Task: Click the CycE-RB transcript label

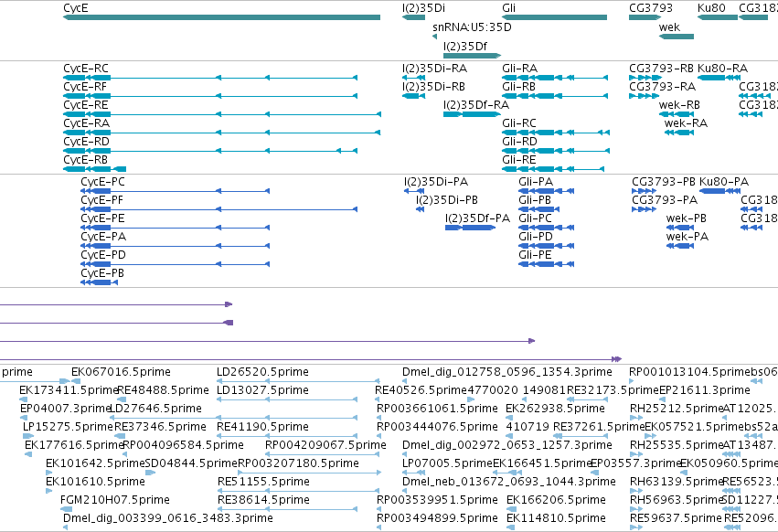Action: [x=85, y=160]
